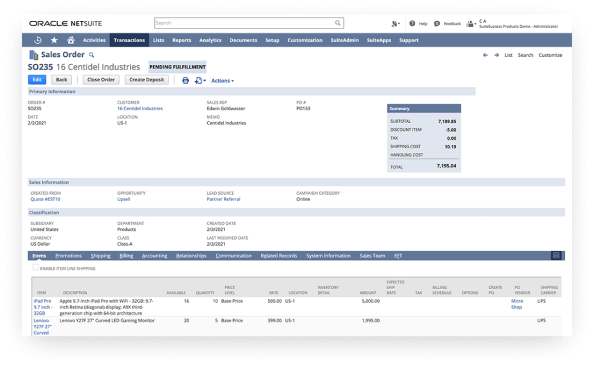Click the magnifier icon in the search bar
Viewport: 594px width, 367px height.
coord(338,23)
